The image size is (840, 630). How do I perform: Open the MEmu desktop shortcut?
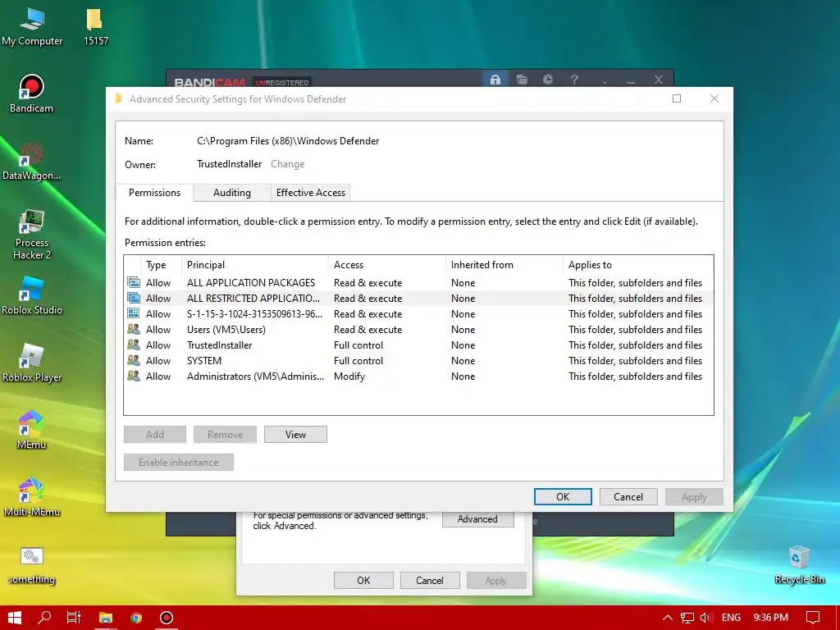pos(31,430)
